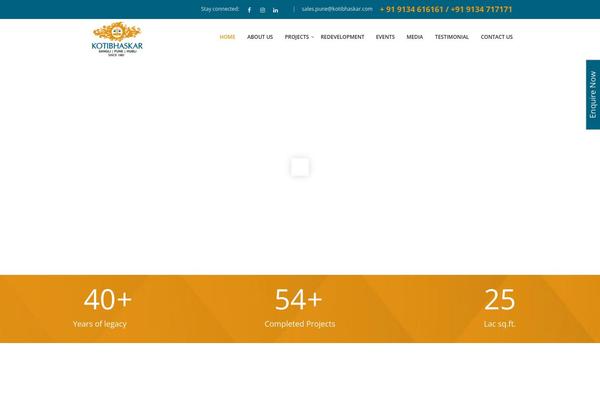This screenshot has width=600, height=400.
Task: Open the Enquire Now side tab
Action: point(593,95)
